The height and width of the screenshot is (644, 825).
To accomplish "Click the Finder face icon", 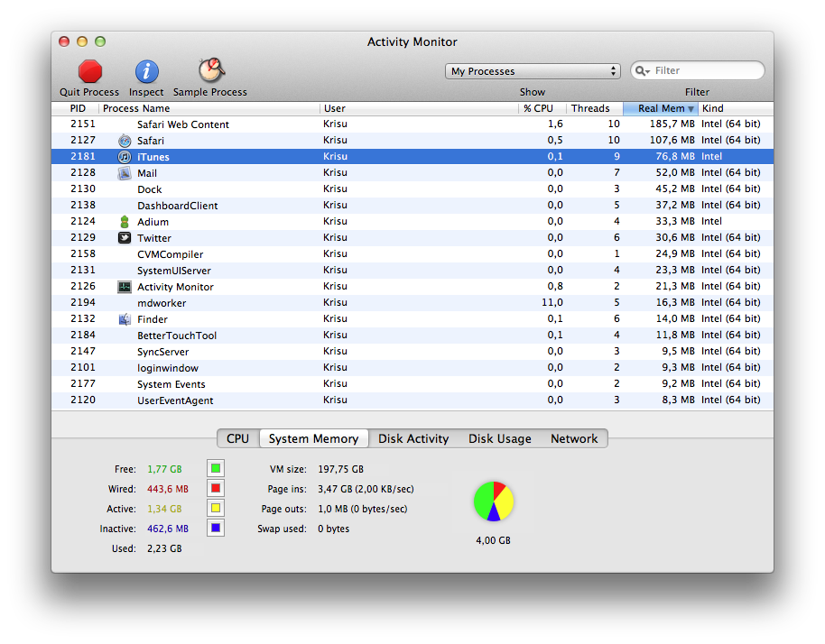I will [125, 319].
